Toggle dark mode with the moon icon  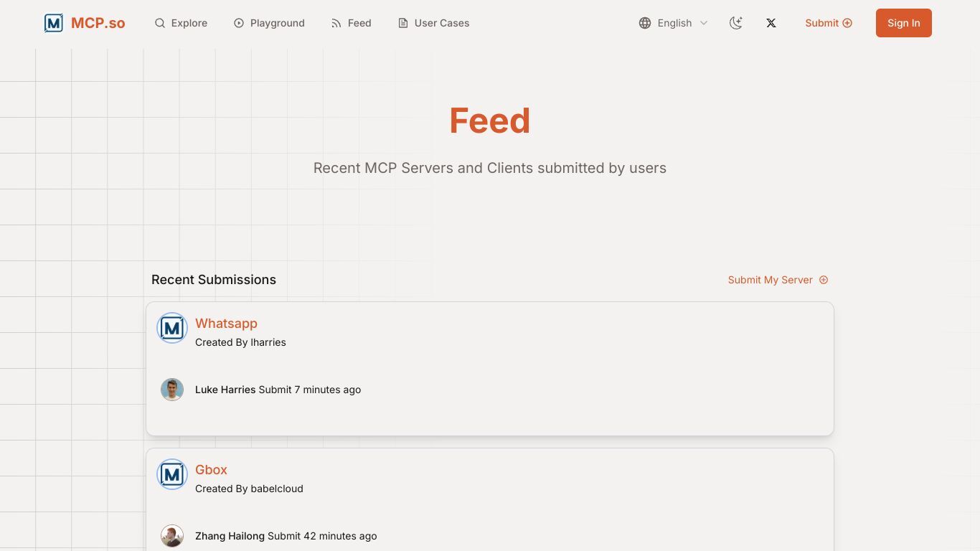pos(735,23)
